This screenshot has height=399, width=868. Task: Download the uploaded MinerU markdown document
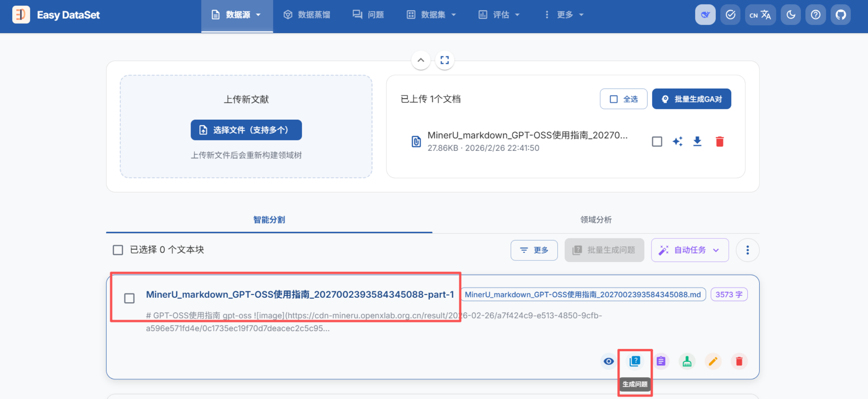tap(697, 141)
